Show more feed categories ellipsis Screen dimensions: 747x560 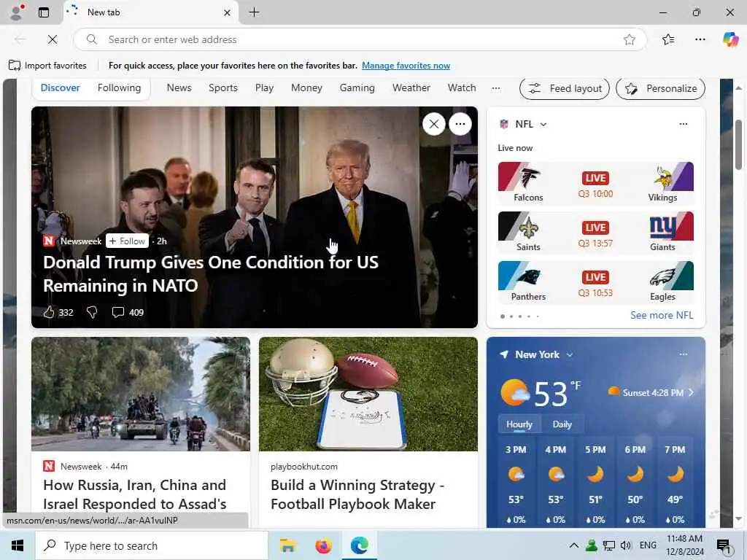coord(496,88)
